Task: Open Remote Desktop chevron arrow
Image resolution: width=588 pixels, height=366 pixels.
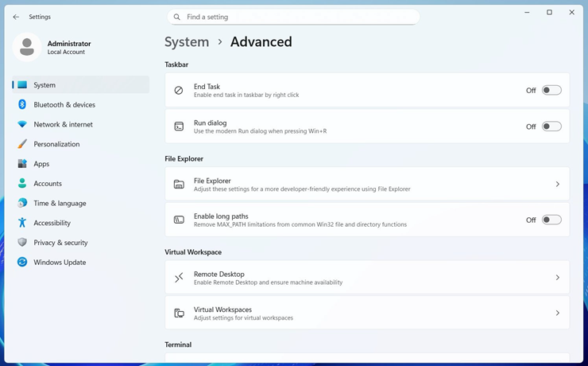Action: 557,278
